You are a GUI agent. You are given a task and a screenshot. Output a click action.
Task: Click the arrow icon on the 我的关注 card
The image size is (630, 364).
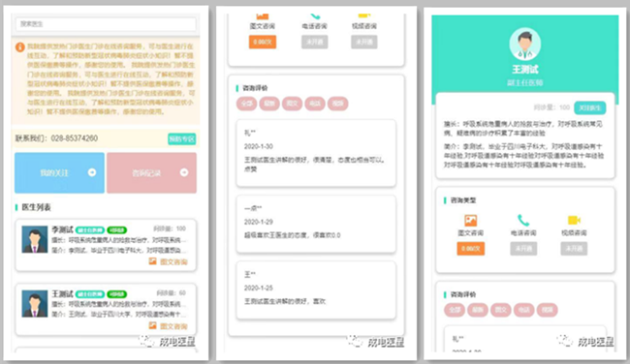92,172
